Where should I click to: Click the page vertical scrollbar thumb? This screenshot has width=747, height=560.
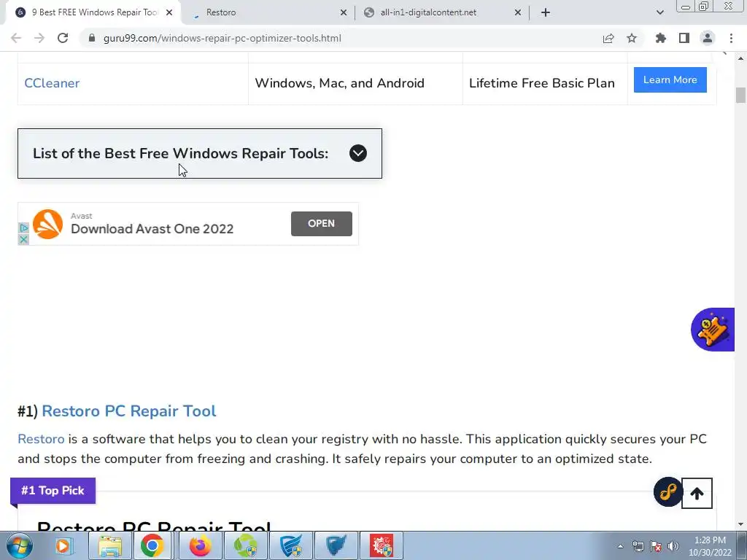(740, 95)
